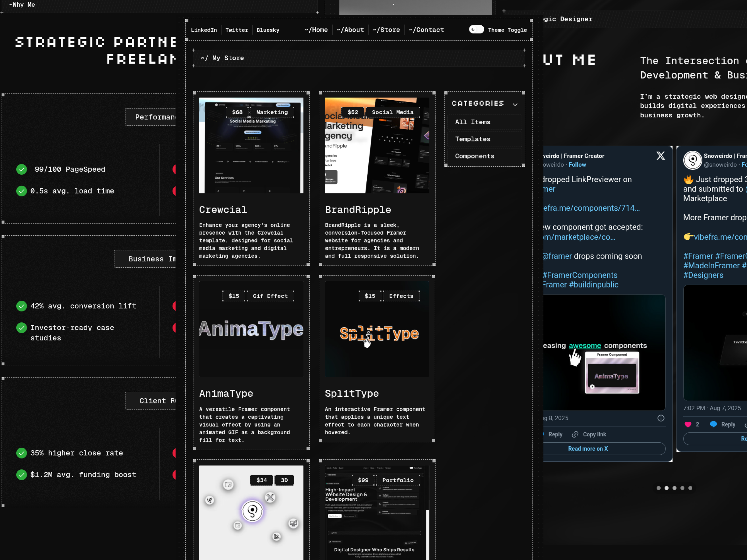This screenshot has height=560, width=747.
Task: Like the tweet with the pink heart icon
Action: pyautogui.click(x=688, y=425)
